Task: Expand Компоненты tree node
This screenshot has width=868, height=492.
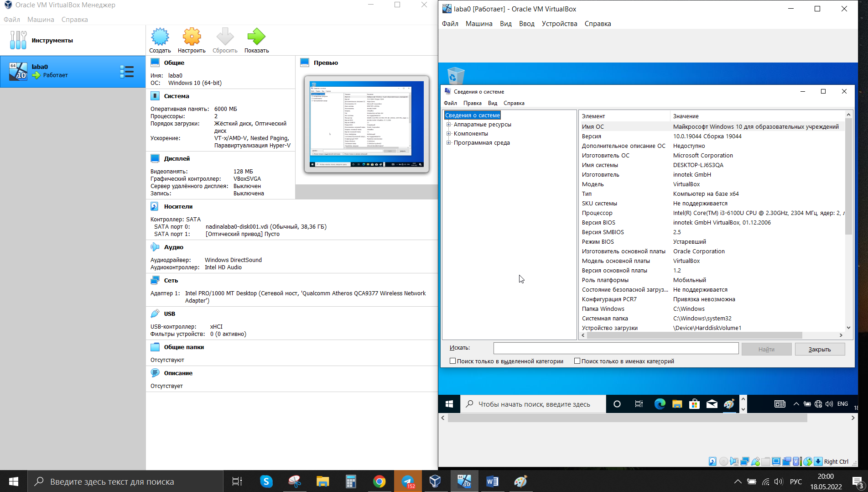Action: click(x=449, y=134)
